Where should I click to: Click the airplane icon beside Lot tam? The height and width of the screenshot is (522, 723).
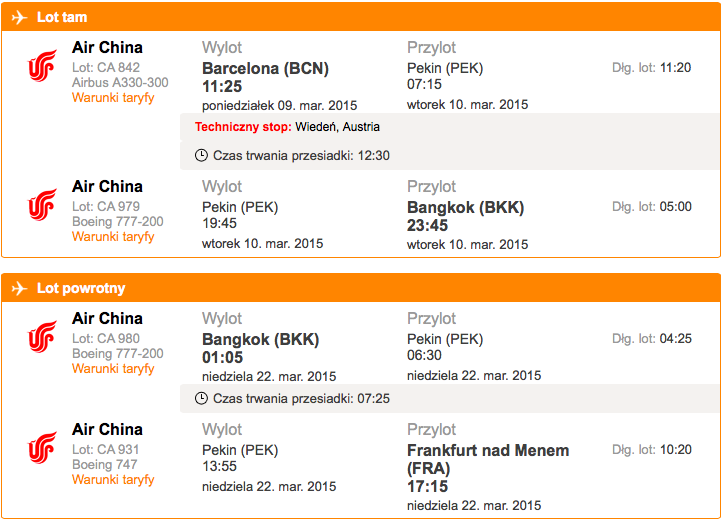point(19,18)
